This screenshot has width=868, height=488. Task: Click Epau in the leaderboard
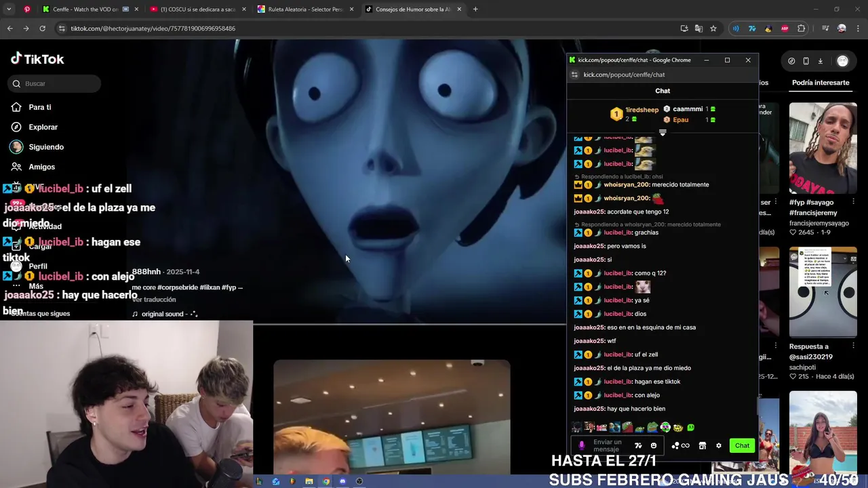680,120
